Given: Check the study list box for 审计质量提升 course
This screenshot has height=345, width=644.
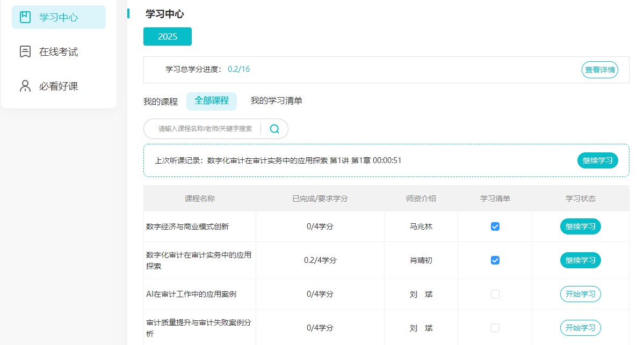Looking at the screenshot, I should (x=494, y=328).
